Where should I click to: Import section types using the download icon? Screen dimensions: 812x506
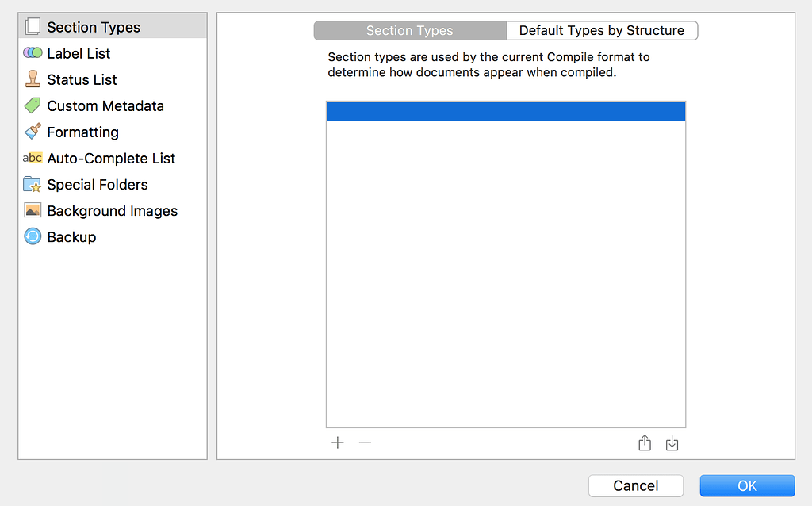672,443
